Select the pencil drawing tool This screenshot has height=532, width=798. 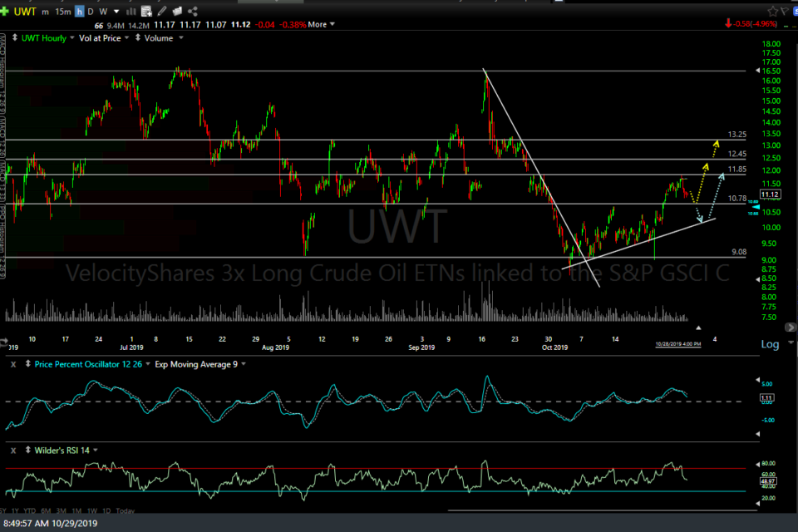(x=161, y=11)
